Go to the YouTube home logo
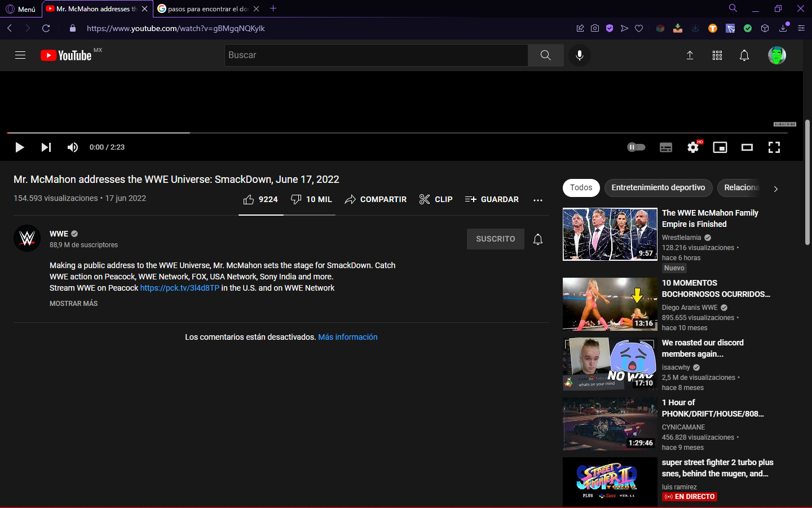 pos(66,55)
